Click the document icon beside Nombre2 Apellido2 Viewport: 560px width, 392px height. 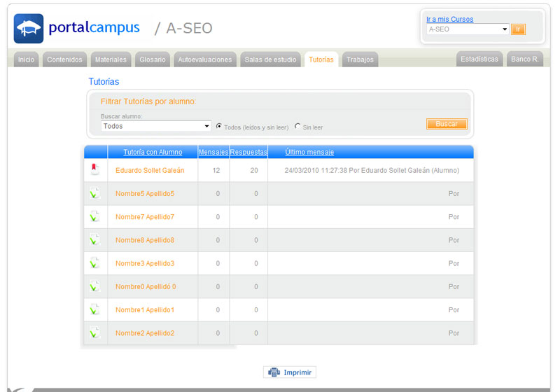point(94,332)
